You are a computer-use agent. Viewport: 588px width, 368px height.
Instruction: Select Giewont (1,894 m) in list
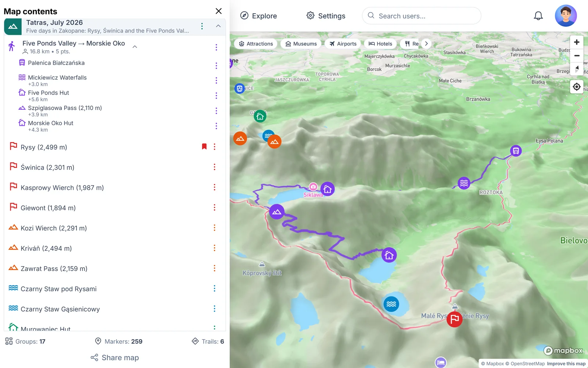[x=48, y=208]
